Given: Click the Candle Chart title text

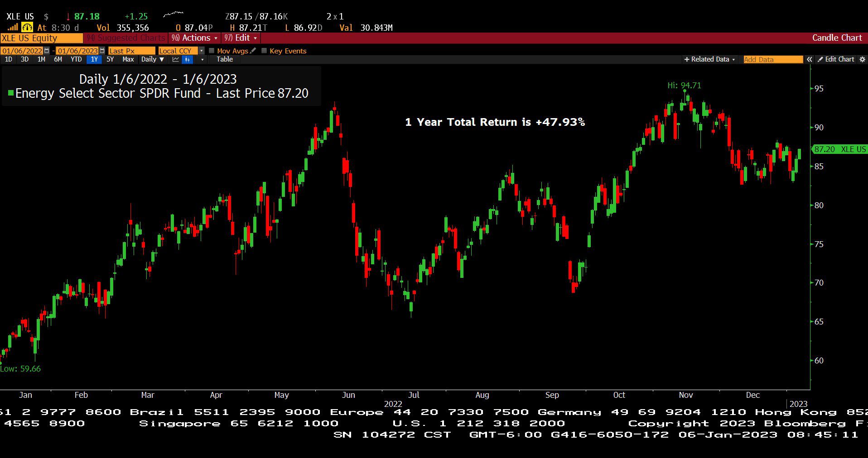Looking at the screenshot, I should pos(837,38).
